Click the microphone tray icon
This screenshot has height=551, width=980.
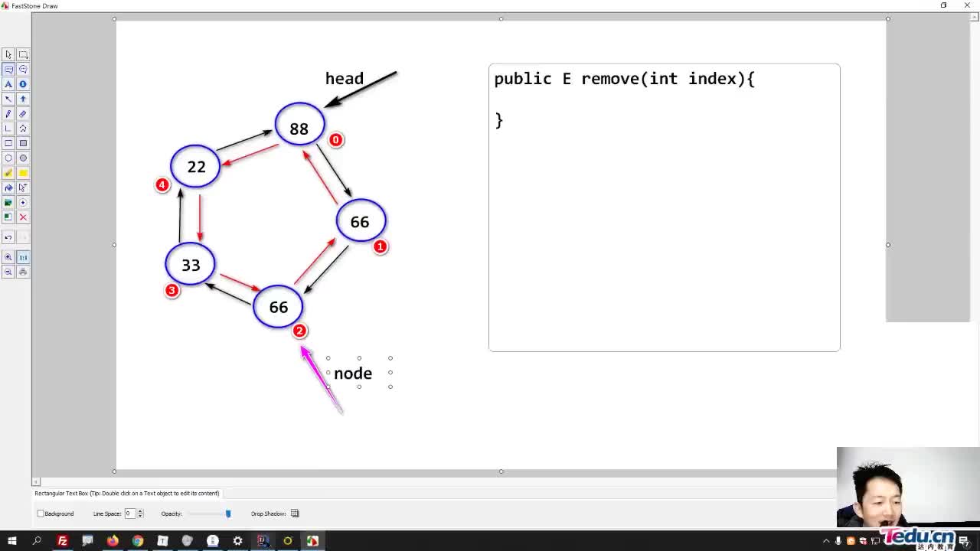(x=838, y=541)
